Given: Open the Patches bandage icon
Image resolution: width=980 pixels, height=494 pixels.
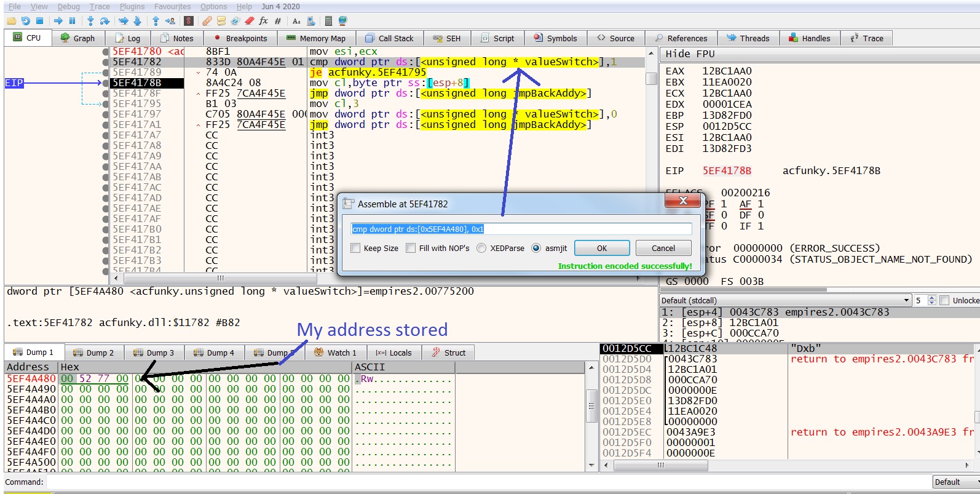Looking at the screenshot, I should 207,21.
